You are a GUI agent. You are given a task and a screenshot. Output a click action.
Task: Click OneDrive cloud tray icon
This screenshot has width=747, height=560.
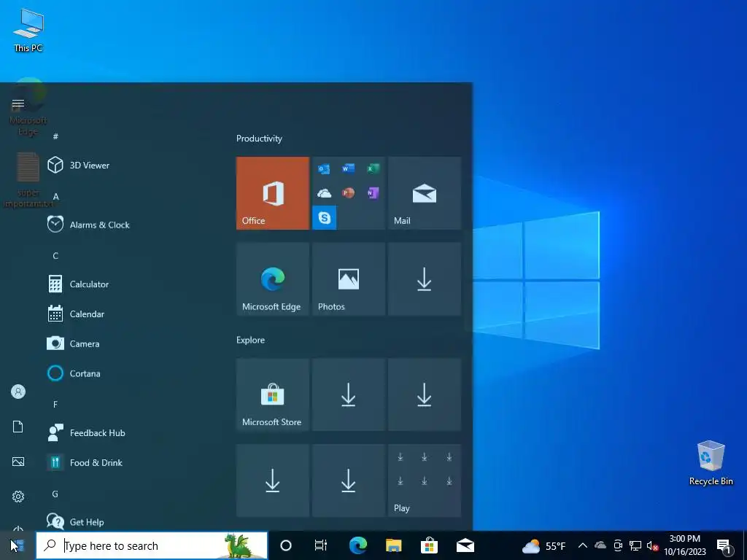600,545
